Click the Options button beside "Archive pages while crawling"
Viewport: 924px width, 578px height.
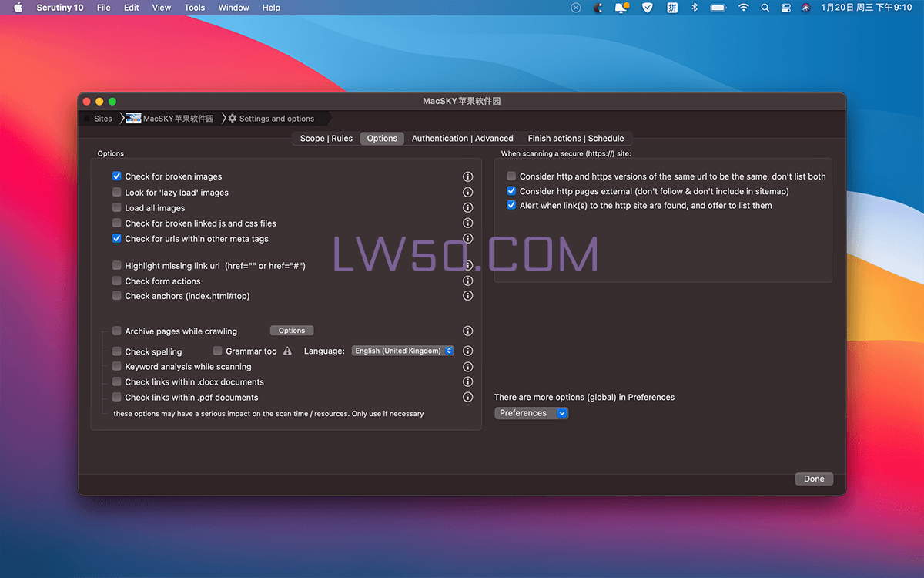(x=292, y=330)
